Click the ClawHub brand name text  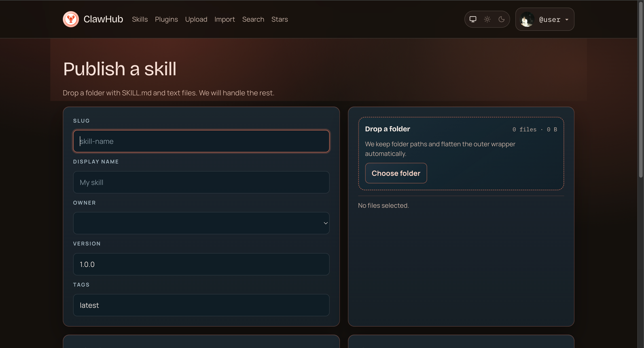[x=103, y=19]
